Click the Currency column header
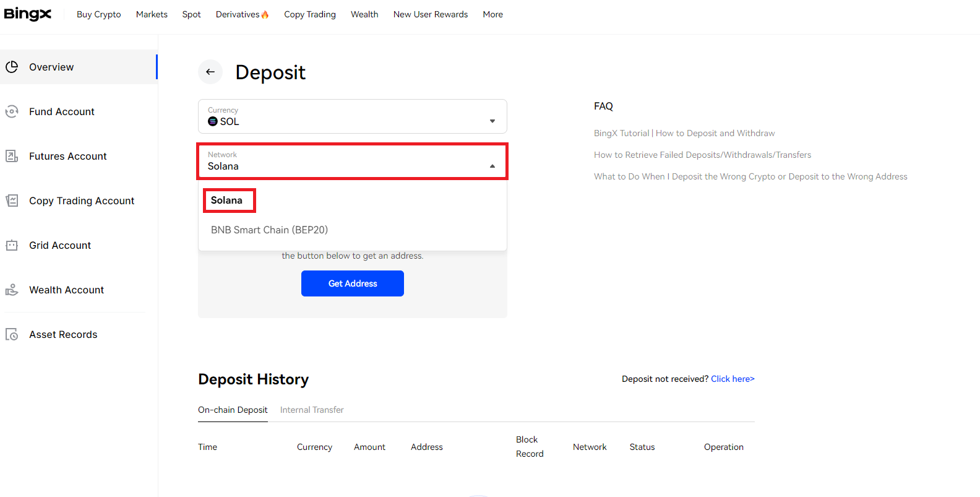Viewport: 980px width, 497px height. click(314, 447)
